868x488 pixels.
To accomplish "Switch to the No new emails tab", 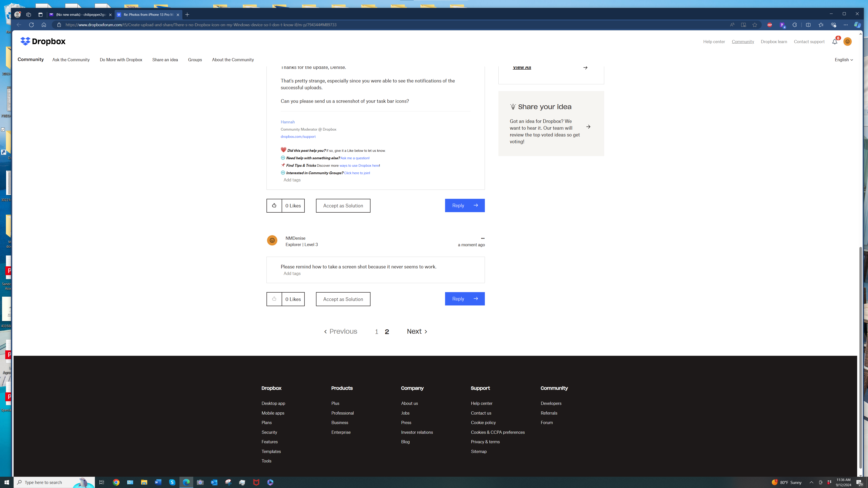I will (x=80, y=14).
